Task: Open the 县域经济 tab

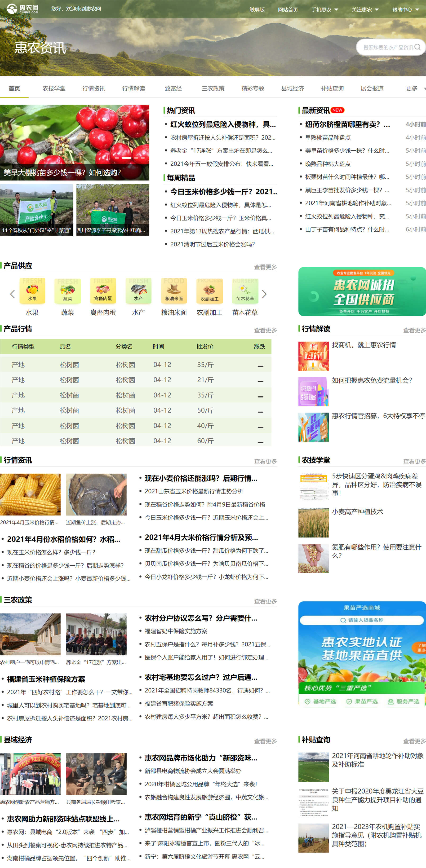Action: 293,88
